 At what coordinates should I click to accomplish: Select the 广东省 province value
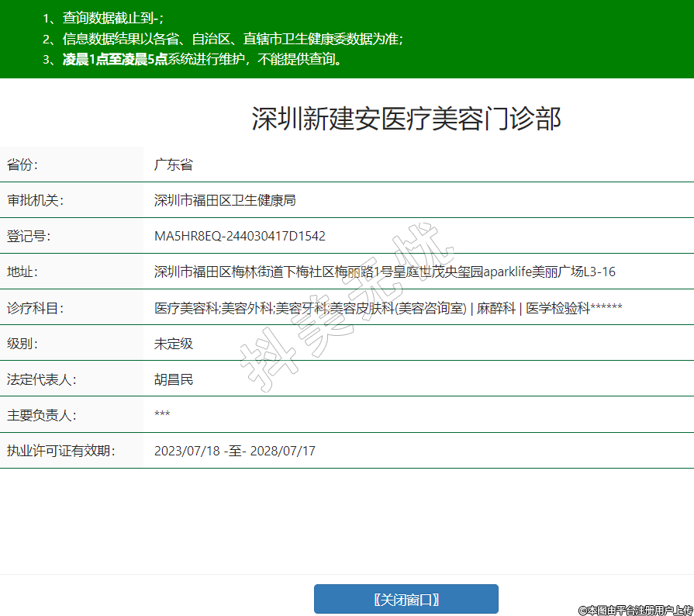(173, 164)
